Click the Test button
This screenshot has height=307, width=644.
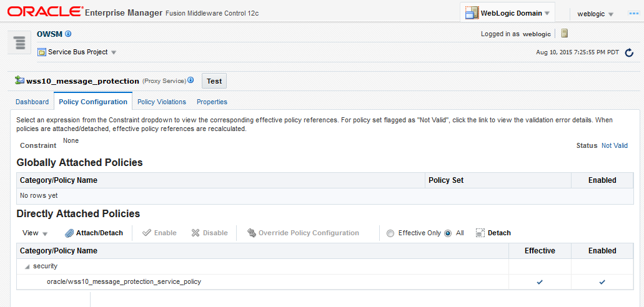(x=214, y=81)
